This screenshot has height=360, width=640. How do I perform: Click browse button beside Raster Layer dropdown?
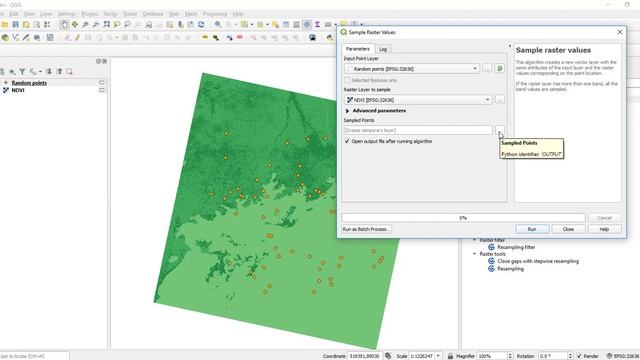click(500, 100)
